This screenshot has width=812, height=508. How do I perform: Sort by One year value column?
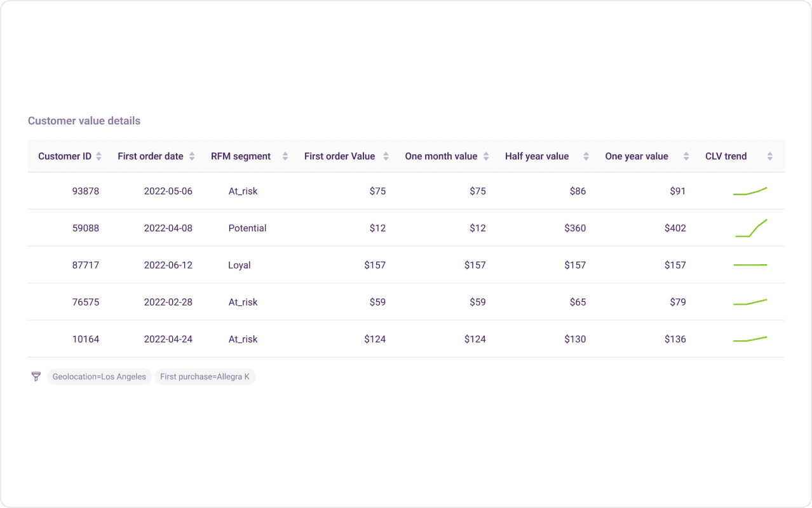pyautogui.click(x=686, y=156)
